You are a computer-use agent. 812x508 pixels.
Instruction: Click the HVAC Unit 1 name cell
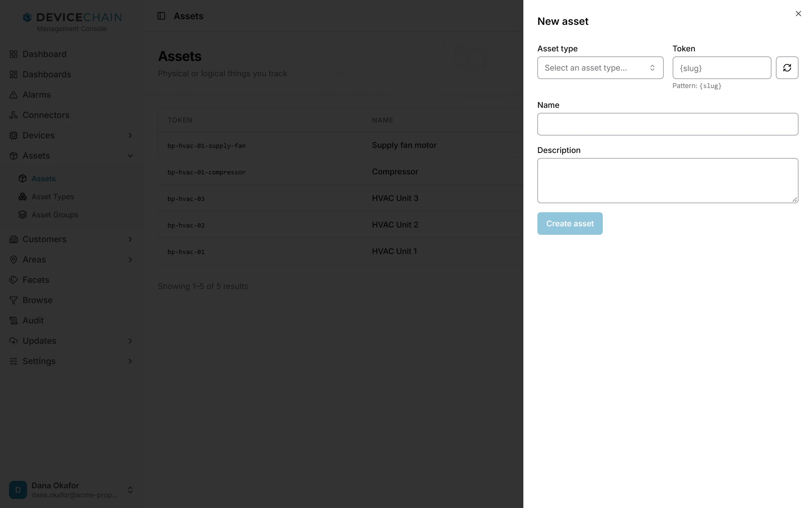coord(394,251)
